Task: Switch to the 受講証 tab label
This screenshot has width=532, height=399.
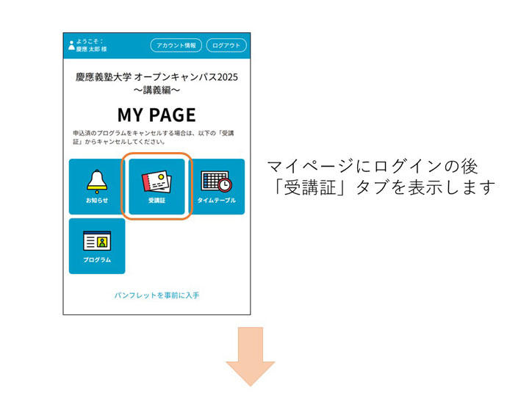Action: tap(157, 201)
